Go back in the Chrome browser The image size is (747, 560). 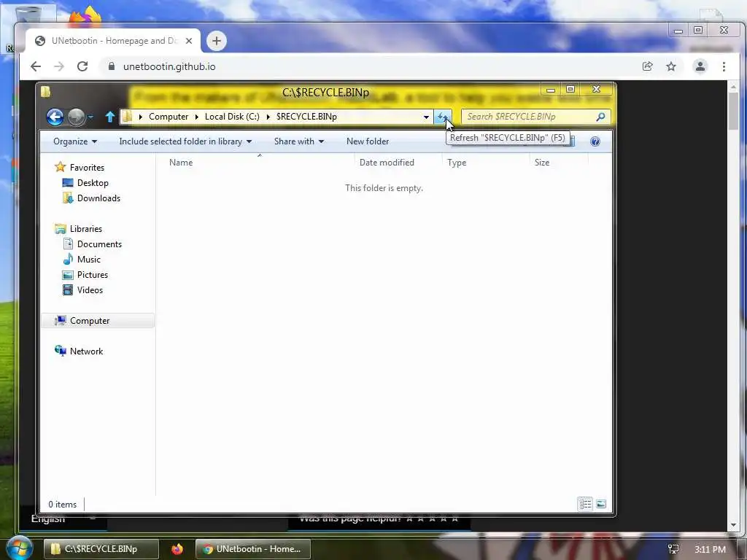pos(36,66)
